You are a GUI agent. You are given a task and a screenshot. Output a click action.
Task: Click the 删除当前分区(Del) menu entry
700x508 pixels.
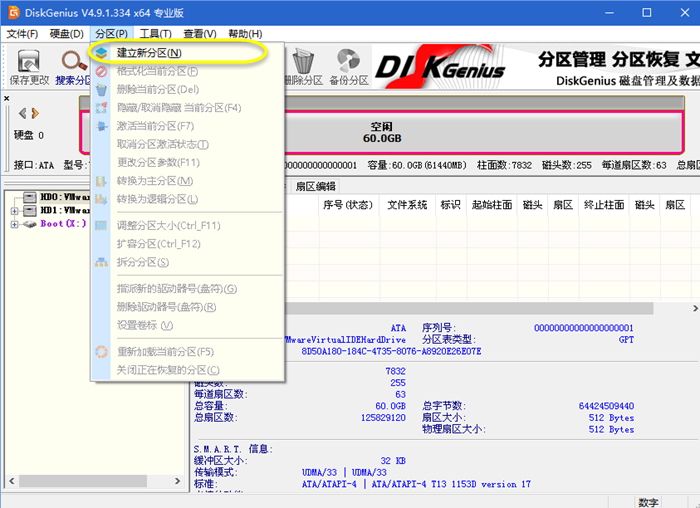coord(187,89)
